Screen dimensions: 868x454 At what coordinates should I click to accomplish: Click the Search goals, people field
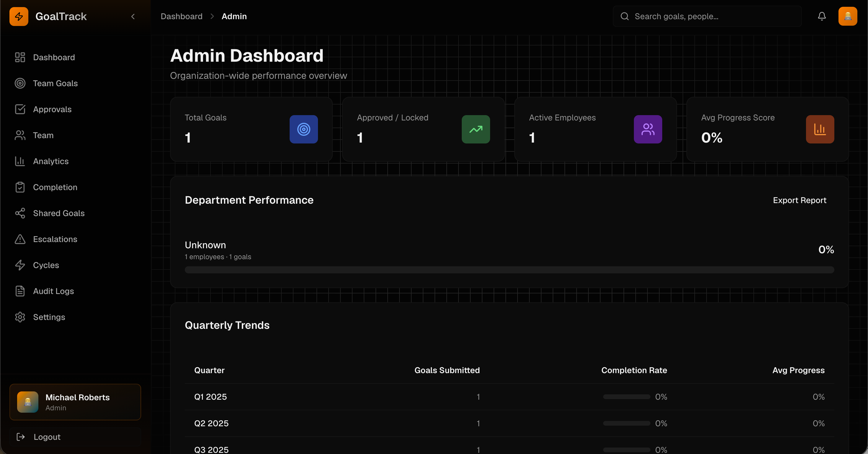coord(707,16)
